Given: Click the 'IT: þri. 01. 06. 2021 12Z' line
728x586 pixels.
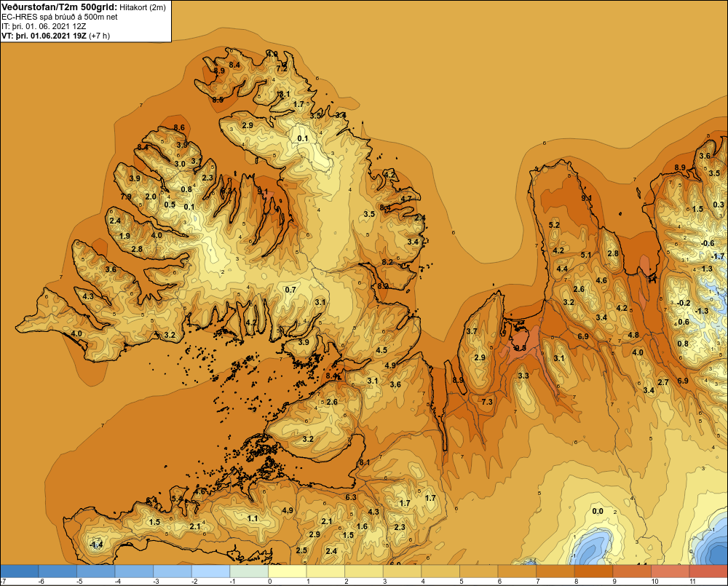Looking at the screenshot, I should click(x=44, y=26).
